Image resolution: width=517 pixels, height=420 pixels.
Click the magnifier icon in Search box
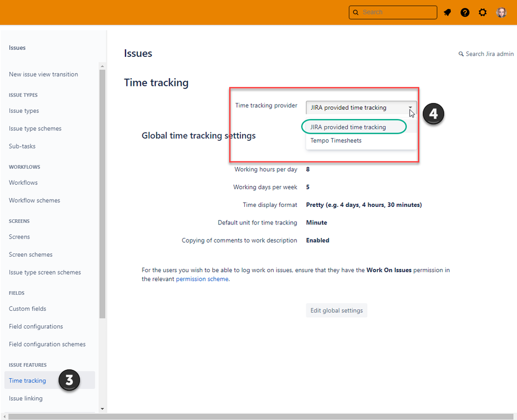356,12
